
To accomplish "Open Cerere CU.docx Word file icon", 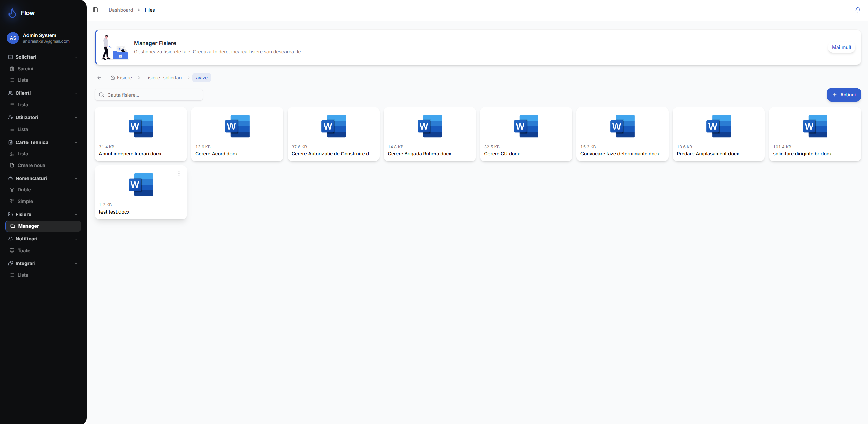I will [526, 126].
